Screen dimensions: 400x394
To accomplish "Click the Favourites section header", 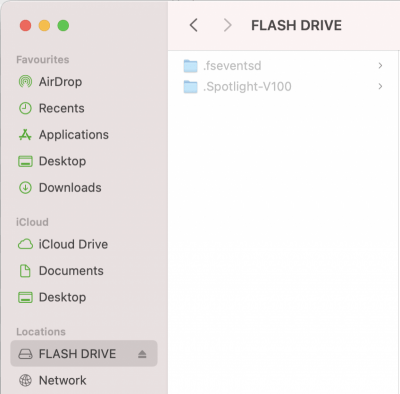I will (x=43, y=60).
